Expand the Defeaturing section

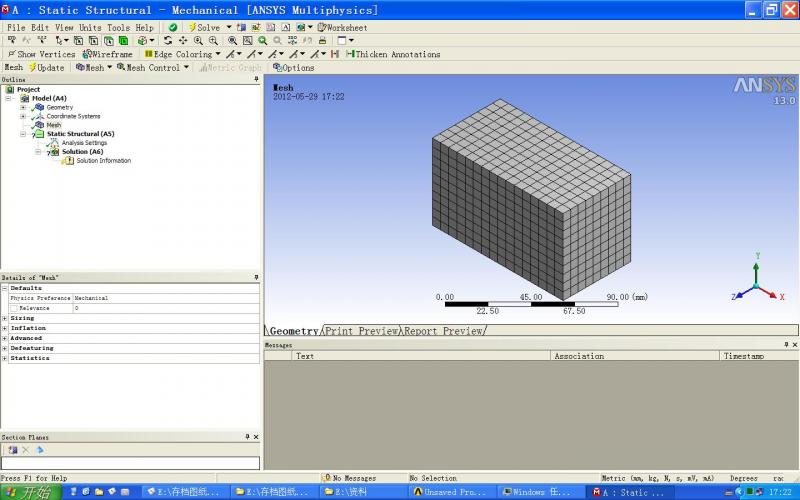tap(5, 348)
